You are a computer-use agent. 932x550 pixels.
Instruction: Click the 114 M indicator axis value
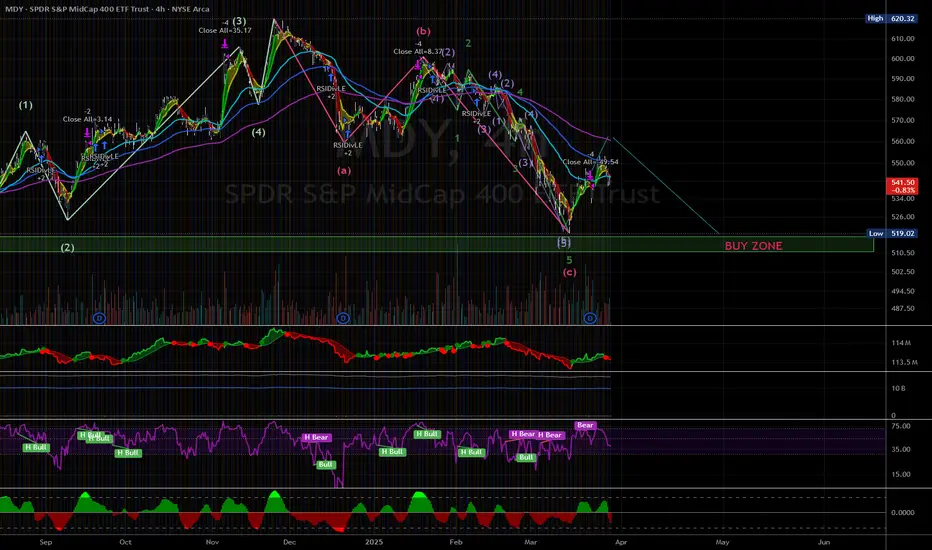pyautogui.click(x=901, y=343)
